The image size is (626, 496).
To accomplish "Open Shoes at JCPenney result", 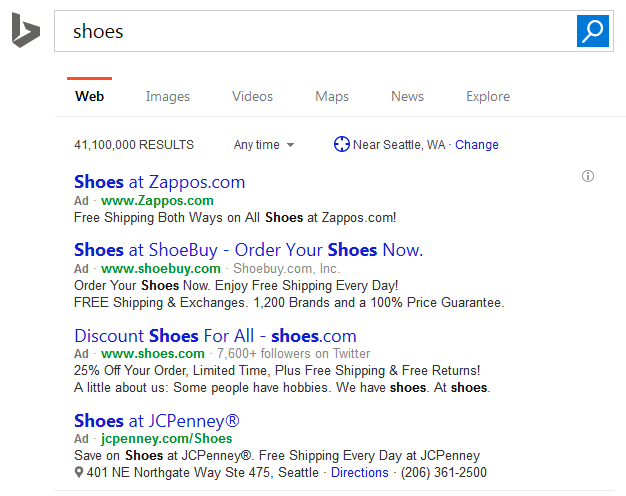I will pyautogui.click(x=157, y=420).
